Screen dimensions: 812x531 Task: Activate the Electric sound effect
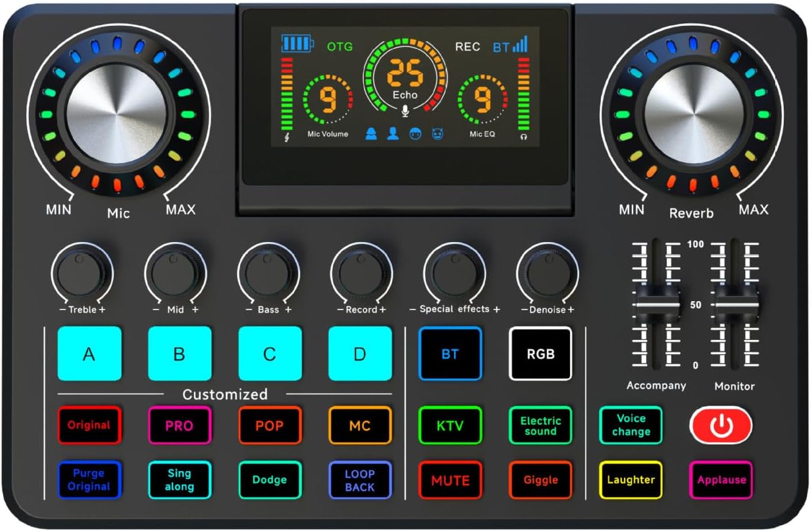click(540, 425)
